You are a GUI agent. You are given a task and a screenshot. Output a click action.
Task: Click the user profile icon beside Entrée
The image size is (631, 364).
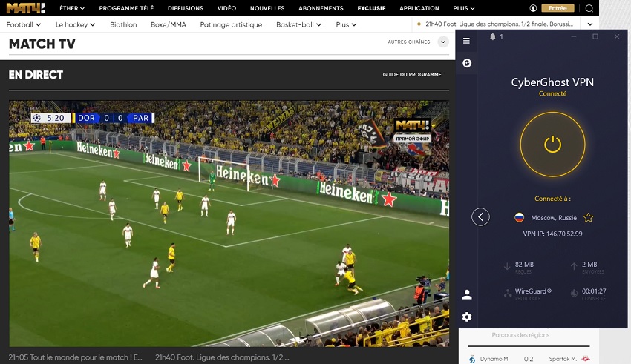[x=533, y=8]
